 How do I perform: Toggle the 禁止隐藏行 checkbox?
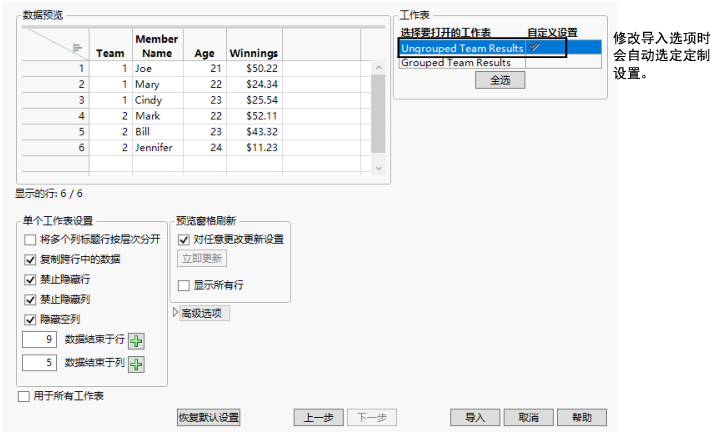click(30, 280)
